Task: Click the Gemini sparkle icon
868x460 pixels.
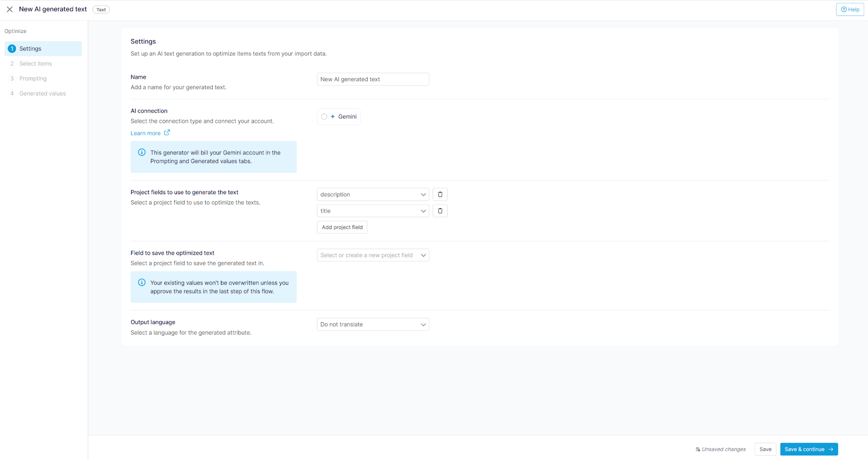Action: point(333,117)
